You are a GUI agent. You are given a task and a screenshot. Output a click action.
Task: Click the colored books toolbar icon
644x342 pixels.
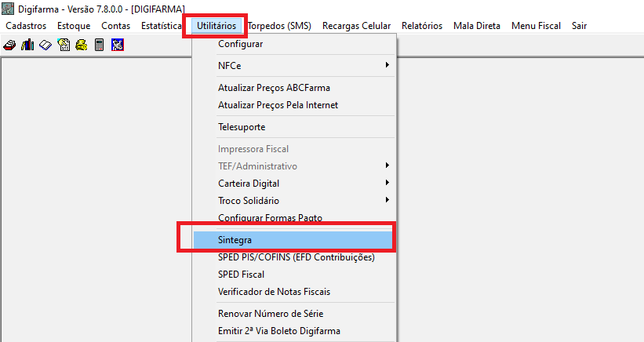coord(27,45)
